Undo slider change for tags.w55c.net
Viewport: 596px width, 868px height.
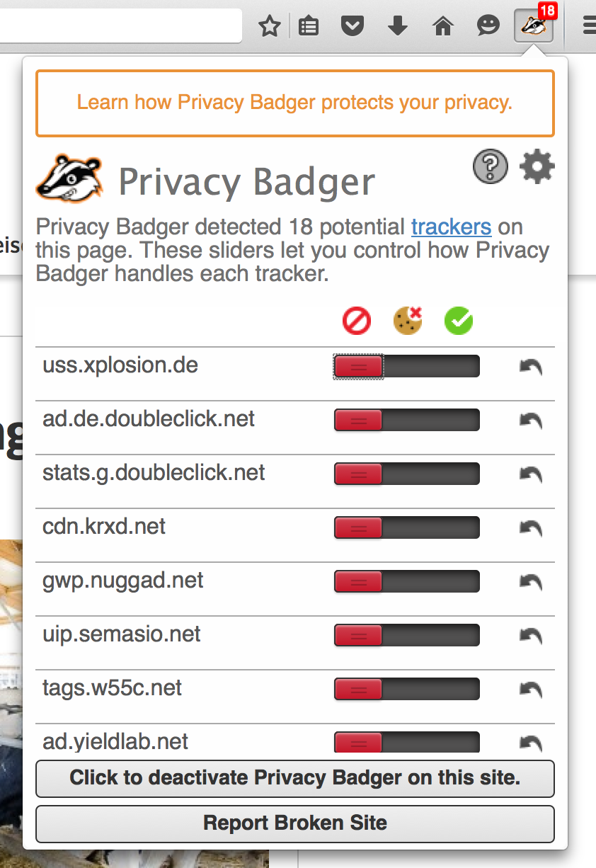[530, 688]
